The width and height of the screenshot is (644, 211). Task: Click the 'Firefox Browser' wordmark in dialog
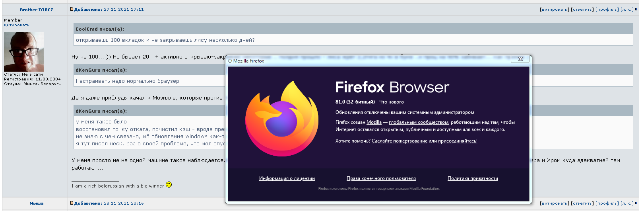click(x=392, y=87)
